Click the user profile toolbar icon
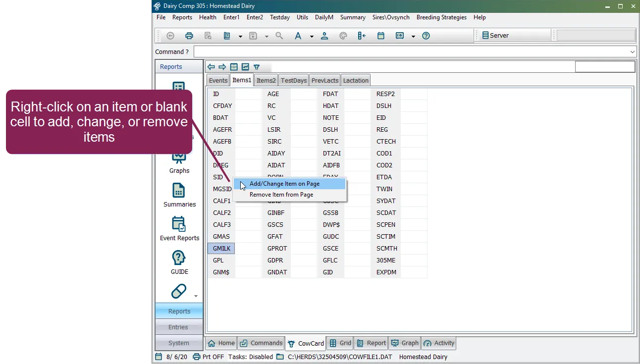The width and height of the screenshot is (640, 364). click(x=324, y=36)
